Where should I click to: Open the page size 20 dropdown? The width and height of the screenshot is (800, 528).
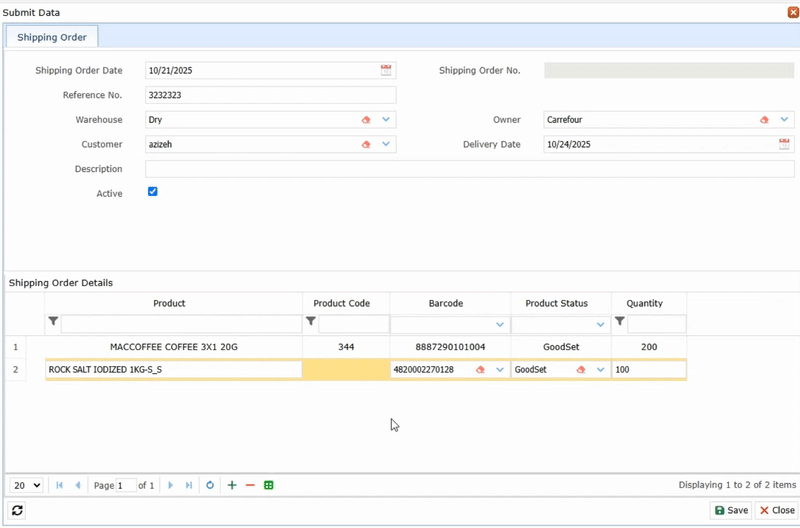27,485
